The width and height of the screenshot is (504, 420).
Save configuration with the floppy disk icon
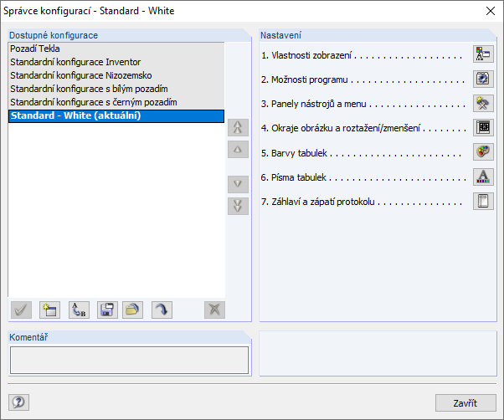(107, 310)
